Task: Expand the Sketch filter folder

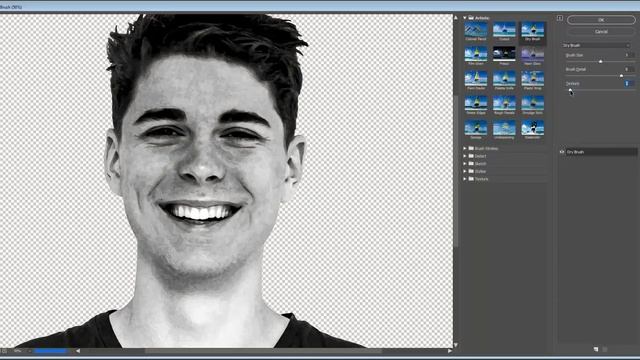Action: tap(464, 164)
